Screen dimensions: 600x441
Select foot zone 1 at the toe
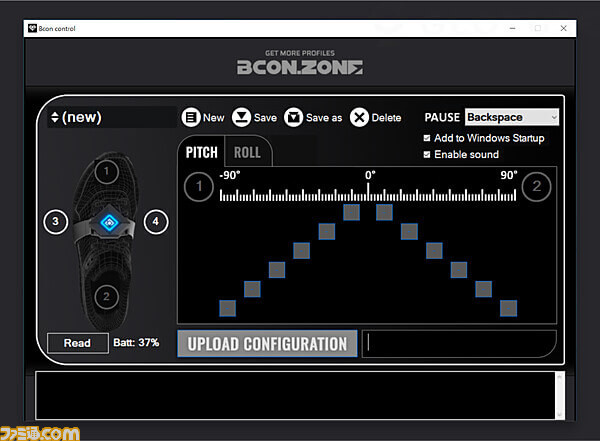coord(106,172)
